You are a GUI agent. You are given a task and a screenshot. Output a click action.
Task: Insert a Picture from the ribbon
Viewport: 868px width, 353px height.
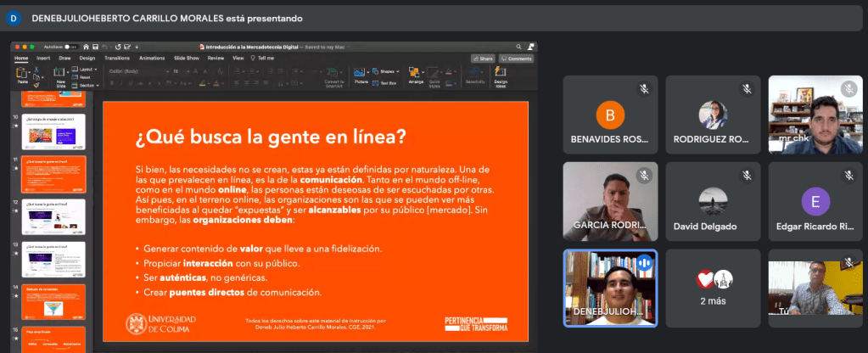(361, 75)
